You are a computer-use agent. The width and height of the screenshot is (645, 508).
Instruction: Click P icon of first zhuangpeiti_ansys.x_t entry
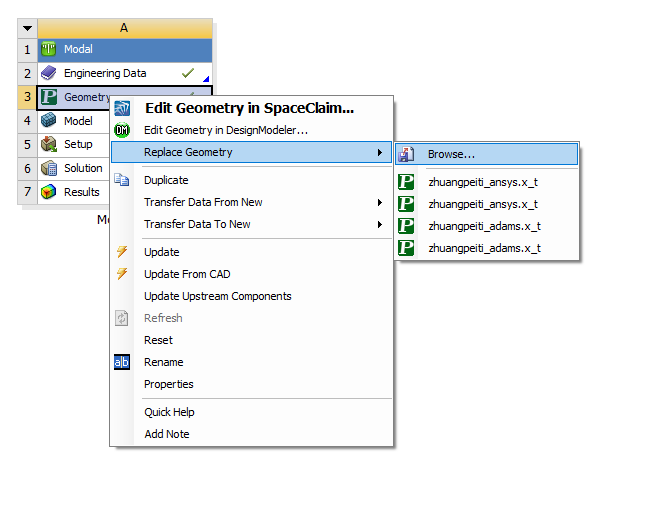coord(406,182)
